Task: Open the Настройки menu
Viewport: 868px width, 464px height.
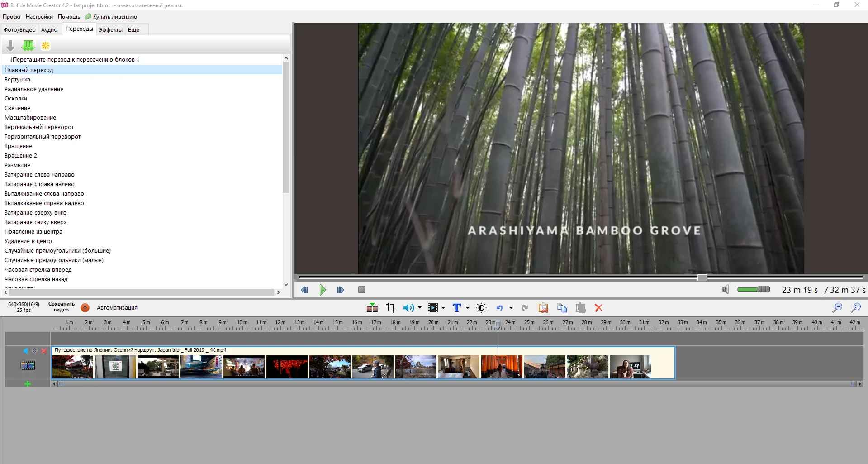Action: pyautogui.click(x=39, y=17)
